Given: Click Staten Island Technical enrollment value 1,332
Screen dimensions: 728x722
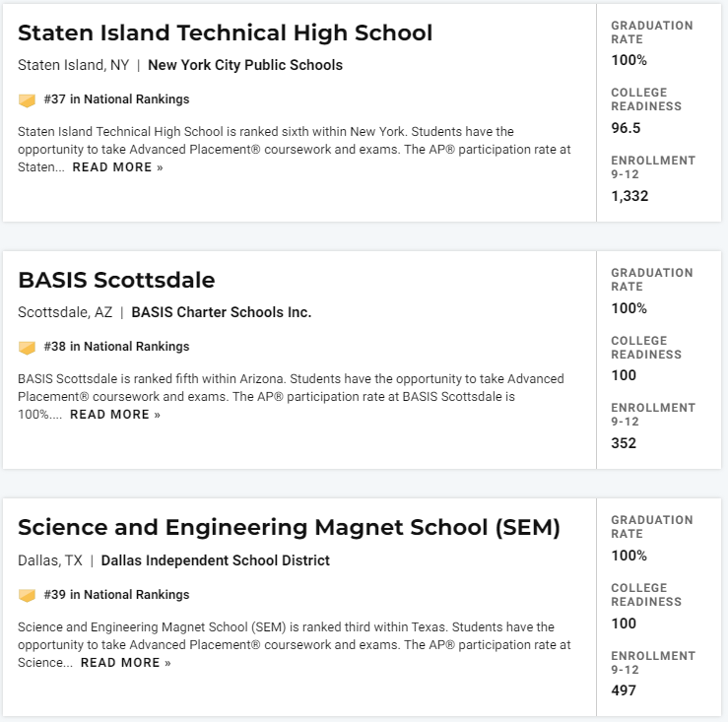Looking at the screenshot, I should click(x=629, y=196).
